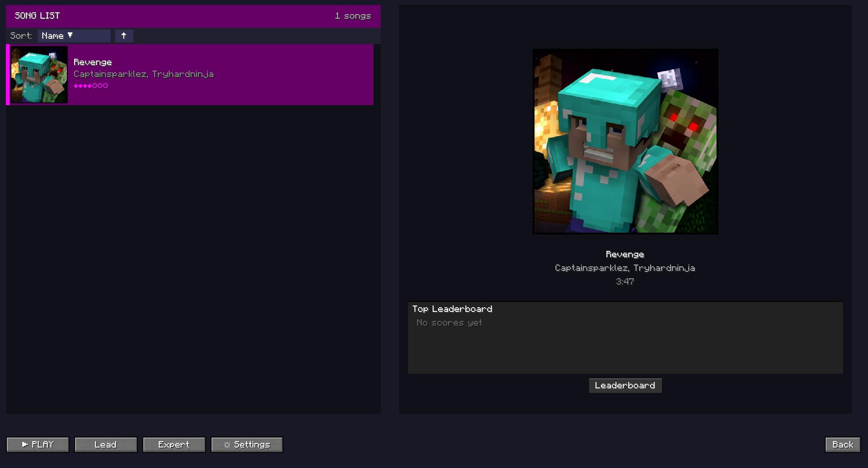868x468 pixels.
Task: Click the Revenge difficulty dots rating
Action: 91,86
